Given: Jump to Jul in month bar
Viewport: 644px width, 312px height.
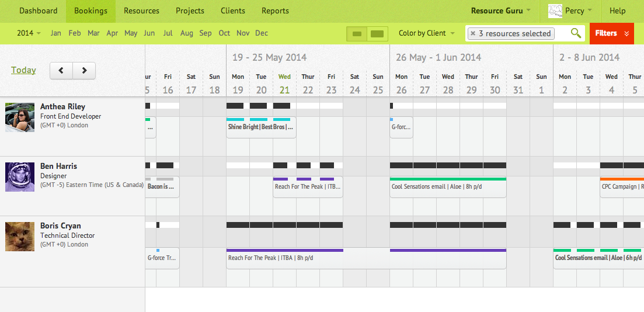Looking at the screenshot, I should coord(168,33).
